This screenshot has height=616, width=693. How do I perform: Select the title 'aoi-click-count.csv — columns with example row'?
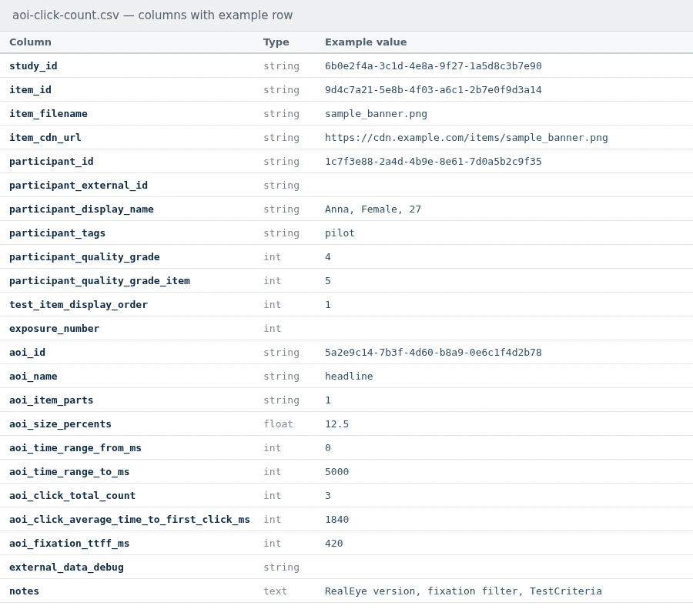152,15
